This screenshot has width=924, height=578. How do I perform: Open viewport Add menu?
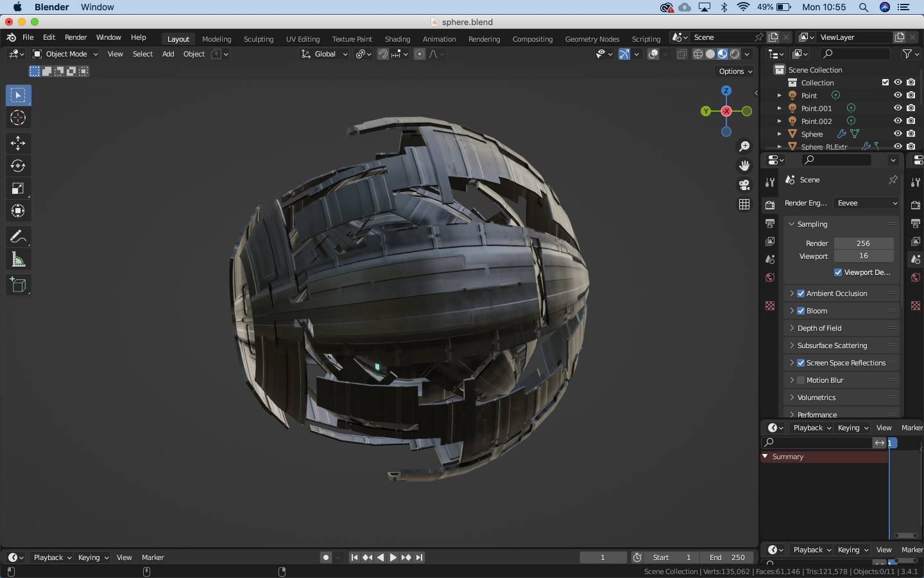click(168, 54)
